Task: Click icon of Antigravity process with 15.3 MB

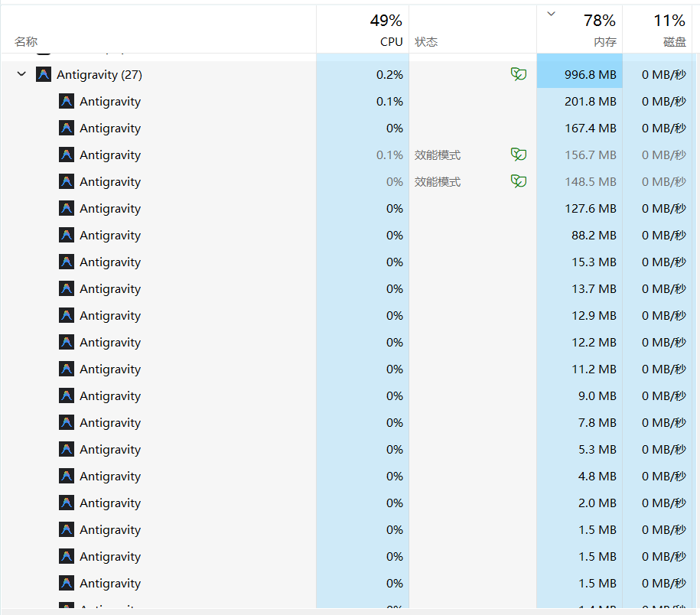Action: (x=67, y=262)
